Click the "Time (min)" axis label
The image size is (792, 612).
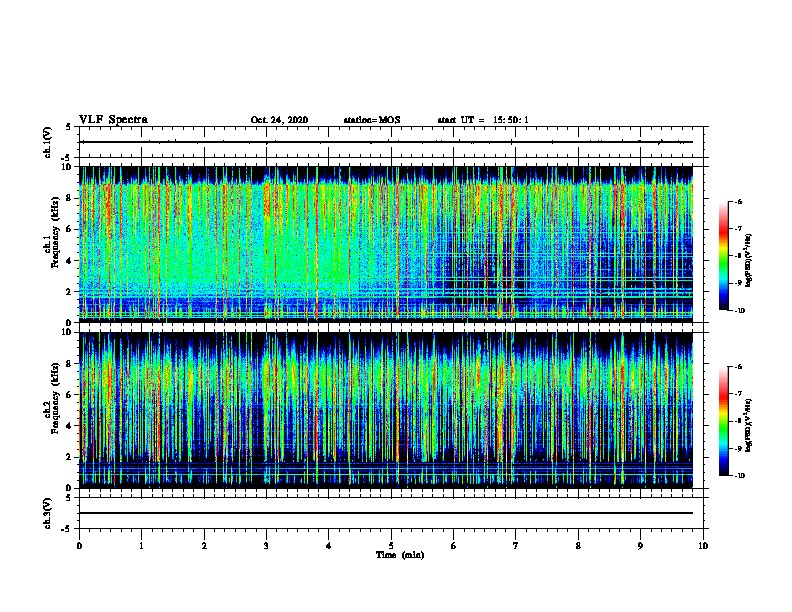pyautogui.click(x=400, y=555)
